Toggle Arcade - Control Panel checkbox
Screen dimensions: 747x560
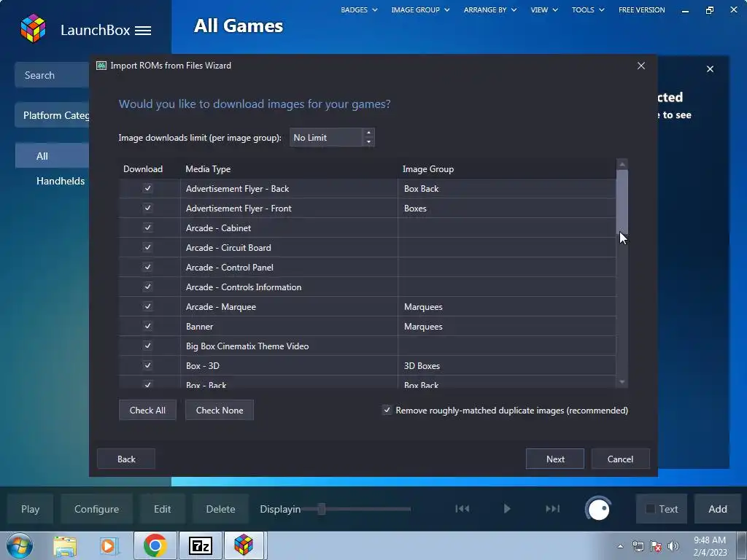[147, 267]
